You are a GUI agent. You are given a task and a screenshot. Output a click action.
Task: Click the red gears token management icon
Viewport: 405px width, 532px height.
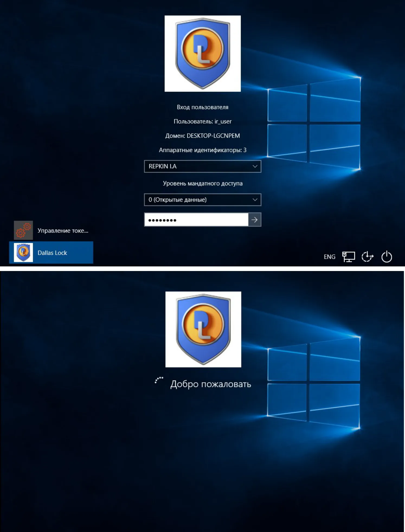(x=23, y=230)
